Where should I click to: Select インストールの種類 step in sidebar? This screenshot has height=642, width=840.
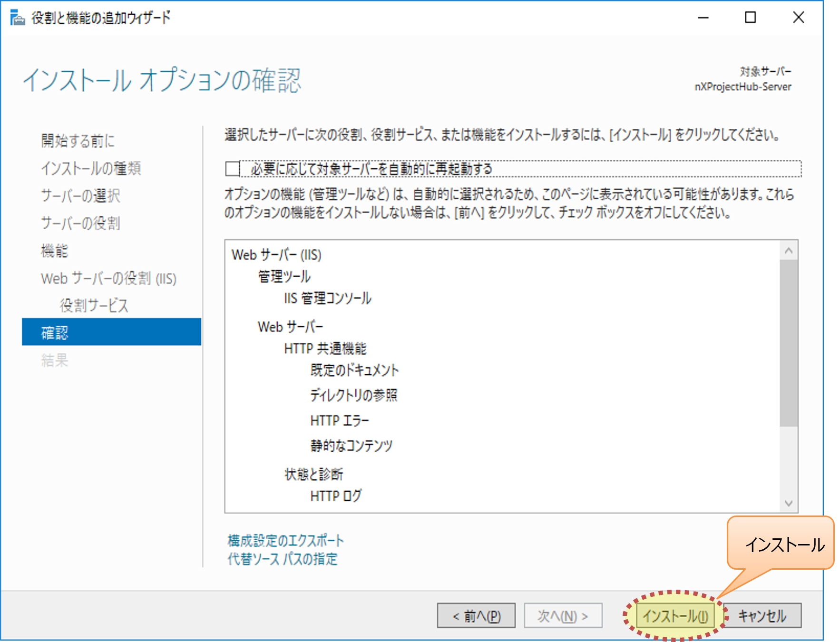click(x=91, y=168)
